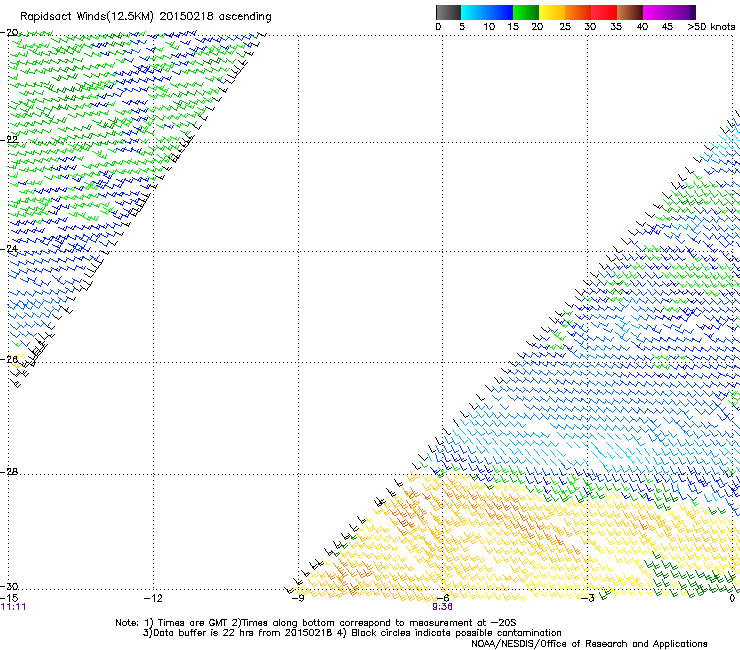740x650 pixels.
Task: Click the '45' legend scale label
Action: (667, 27)
